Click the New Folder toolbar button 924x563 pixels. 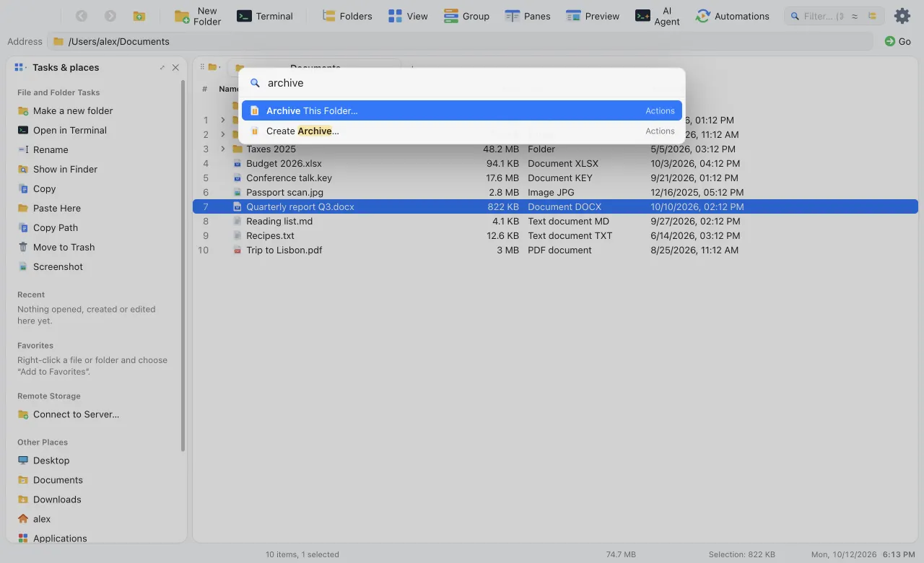coord(198,16)
